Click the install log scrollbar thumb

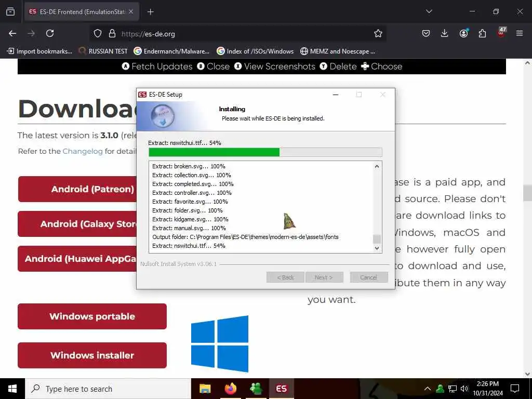(x=377, y=239)
